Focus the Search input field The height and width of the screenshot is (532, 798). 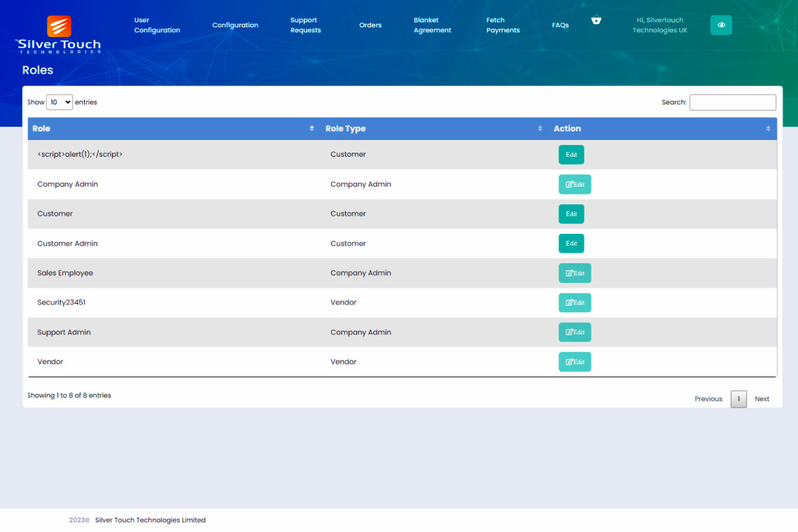tap(732, 102)
